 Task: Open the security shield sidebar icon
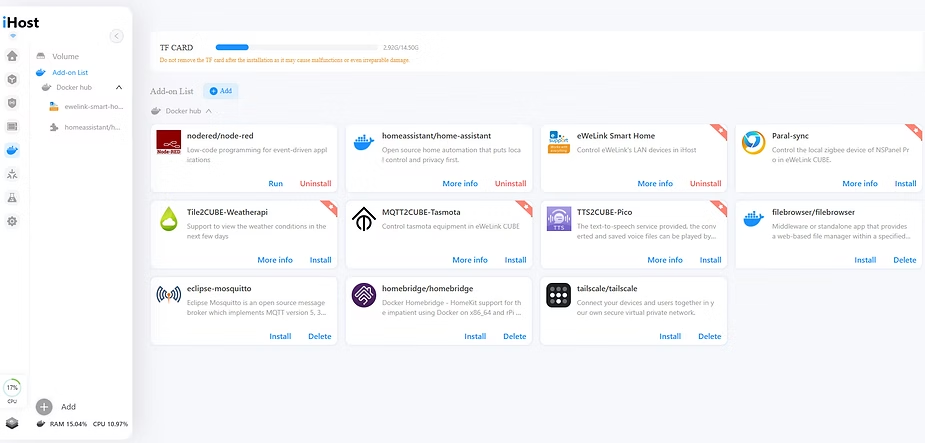(12, 103)
